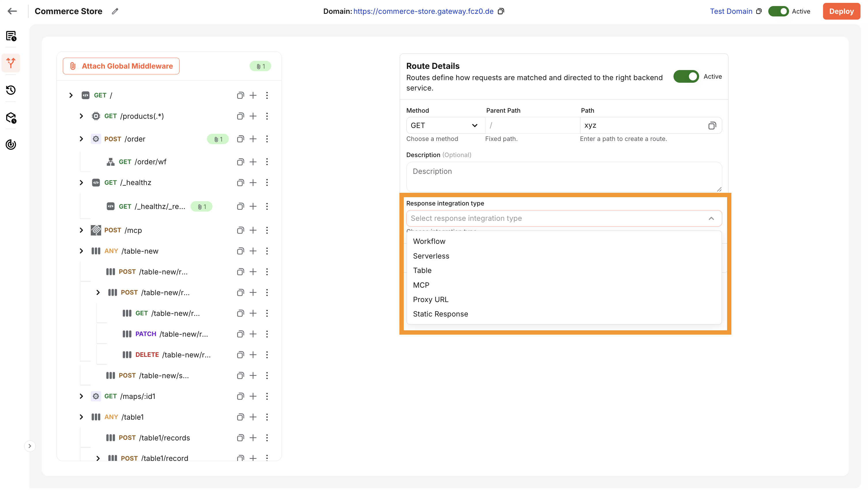
Task: Duplicate the GET / root route
Action: [x=240, y=95]
